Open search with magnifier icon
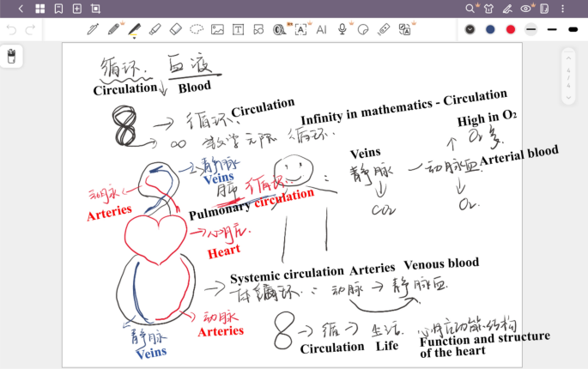Viewport: 588px width, 369px height. [x=470, y=9]
